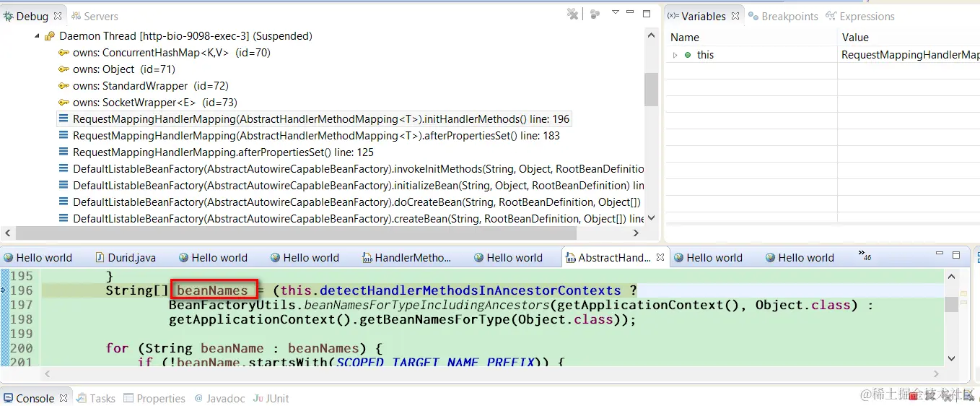This screenshot has height=406, width=980.
Task: Select the 'this' variable row
Action: click(822, 55)
